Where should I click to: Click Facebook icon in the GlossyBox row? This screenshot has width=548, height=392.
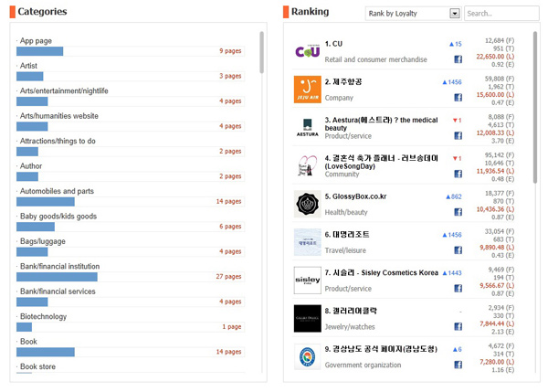click(x=458, y=212)
